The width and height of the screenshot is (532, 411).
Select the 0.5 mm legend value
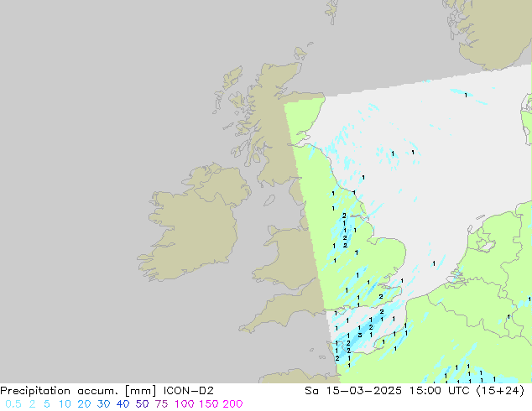coord(13,404)
